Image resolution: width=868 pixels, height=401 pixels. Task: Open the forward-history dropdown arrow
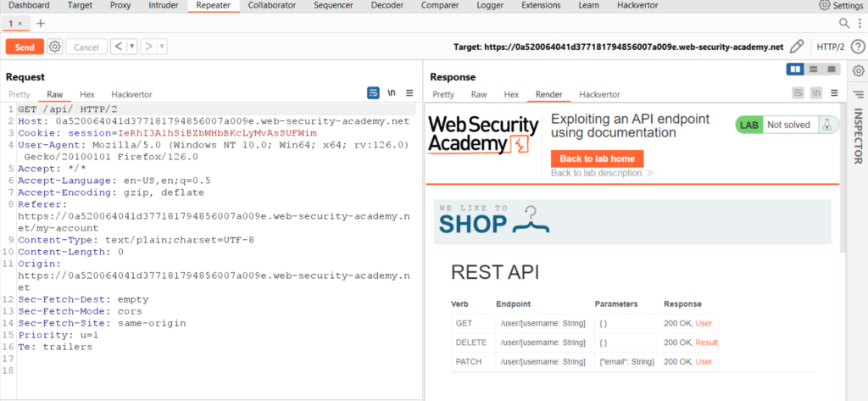click(162, 47)
